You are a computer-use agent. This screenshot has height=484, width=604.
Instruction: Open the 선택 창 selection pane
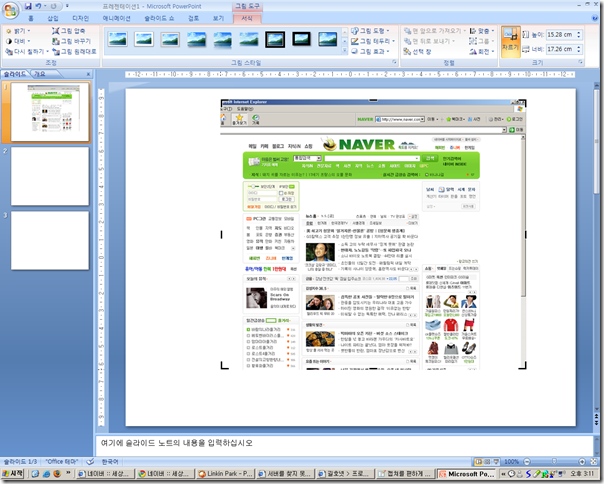coord(418,51)
